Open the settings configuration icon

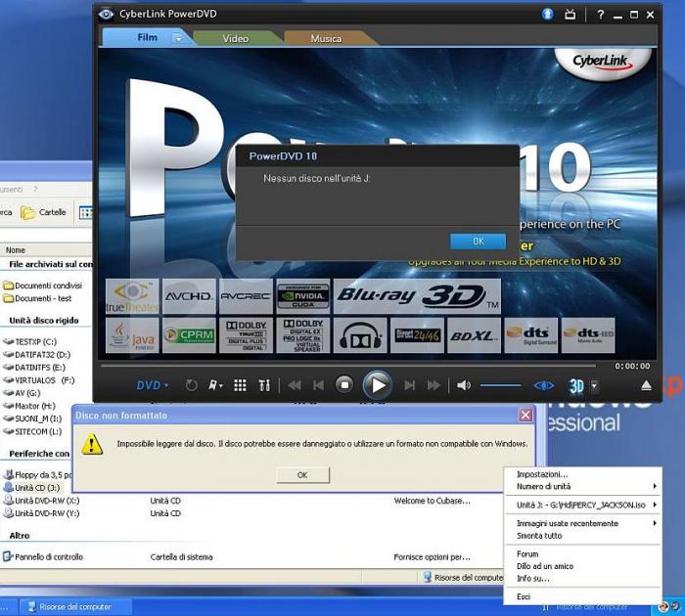click(x=264, y=385)
